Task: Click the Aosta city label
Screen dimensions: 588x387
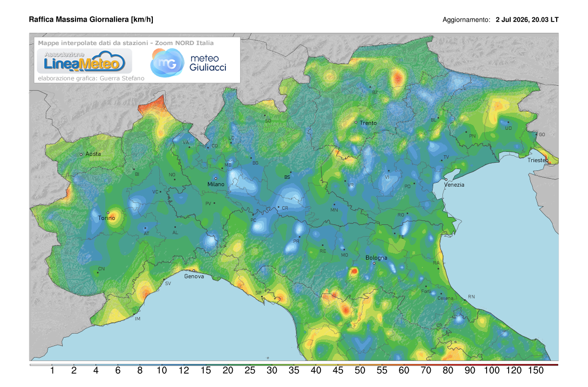Action: pos(93,154)
